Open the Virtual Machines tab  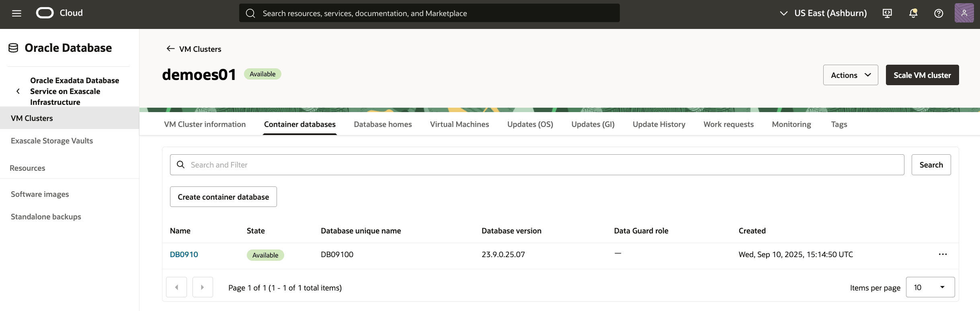click(x=459, y=124)
